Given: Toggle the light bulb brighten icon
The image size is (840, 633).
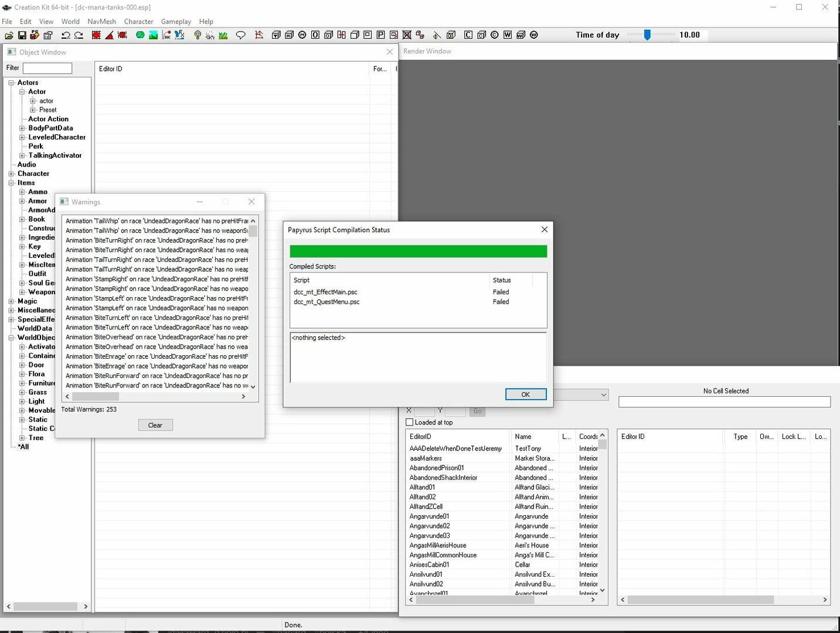Looking at the screenshot, I should [x=198, y=35].
